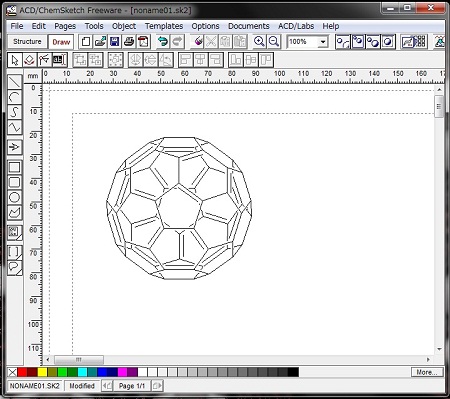Zoom in with the magnifier plus

pos(259,42)
